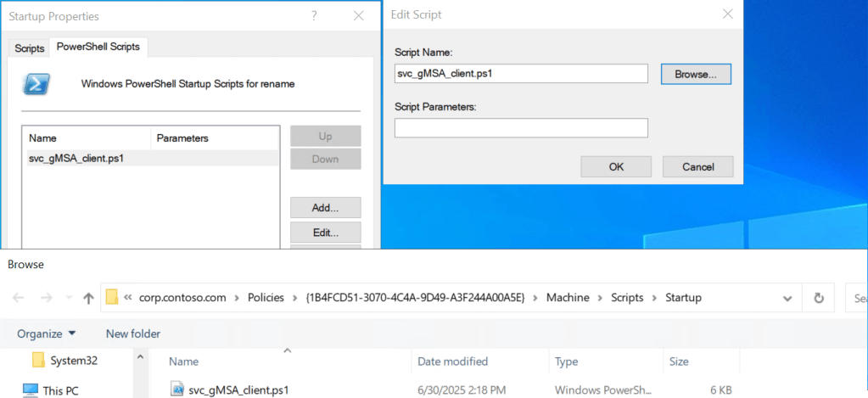Click the Browse... button
Image resolution: width=868 pixels, height=398 pixels.
[x=695, y=74]
